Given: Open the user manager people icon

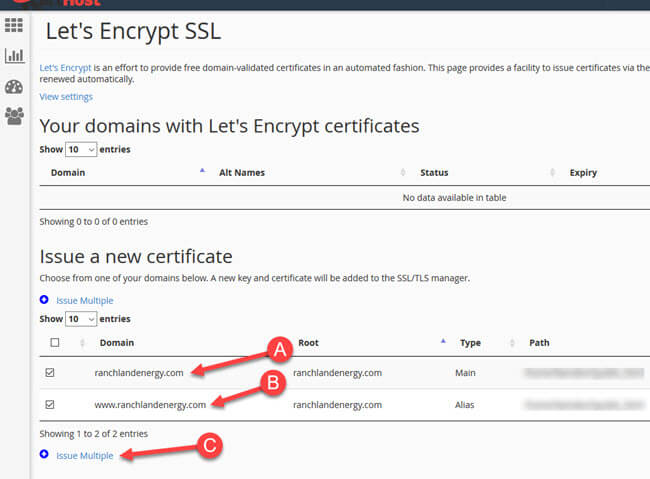Looking at the screenshot, I should (15, 116).
